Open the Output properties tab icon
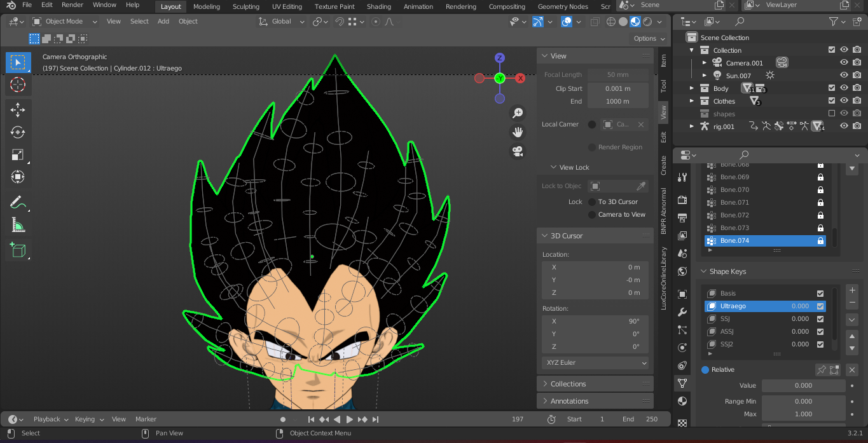Image resolution: width=868 pixels, height=443 pixels. tap(682, 218)
